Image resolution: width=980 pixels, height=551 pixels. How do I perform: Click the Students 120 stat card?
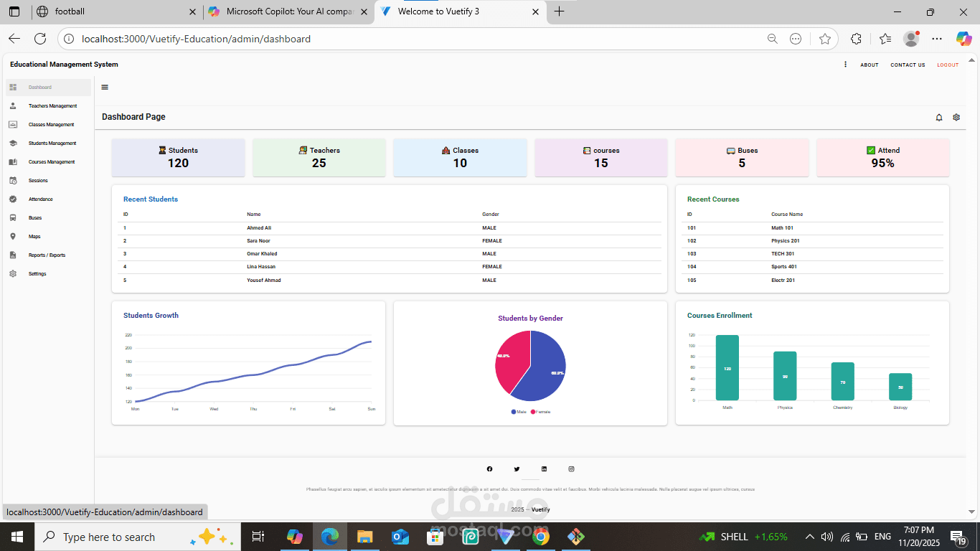(x=178, y=157)
